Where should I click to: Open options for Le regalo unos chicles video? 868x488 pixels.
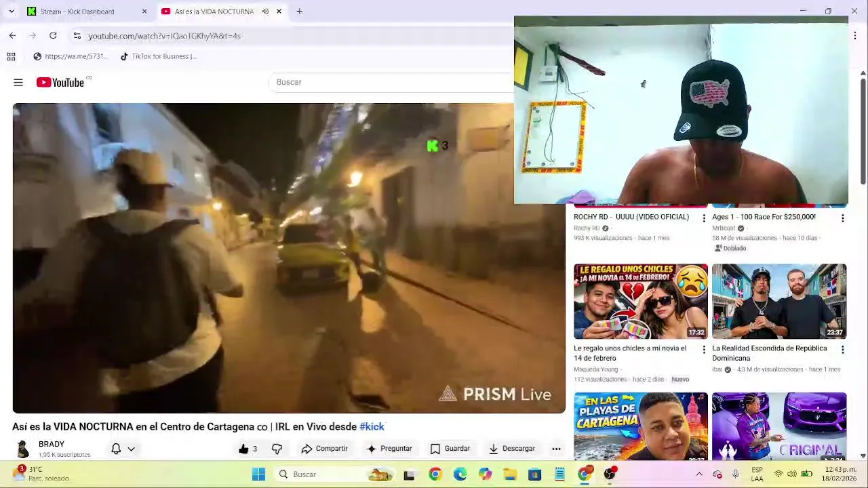(x=704, y=350)
